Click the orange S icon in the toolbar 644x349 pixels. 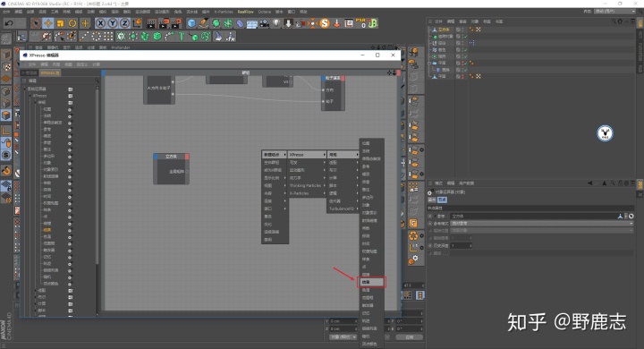point(325,23)
